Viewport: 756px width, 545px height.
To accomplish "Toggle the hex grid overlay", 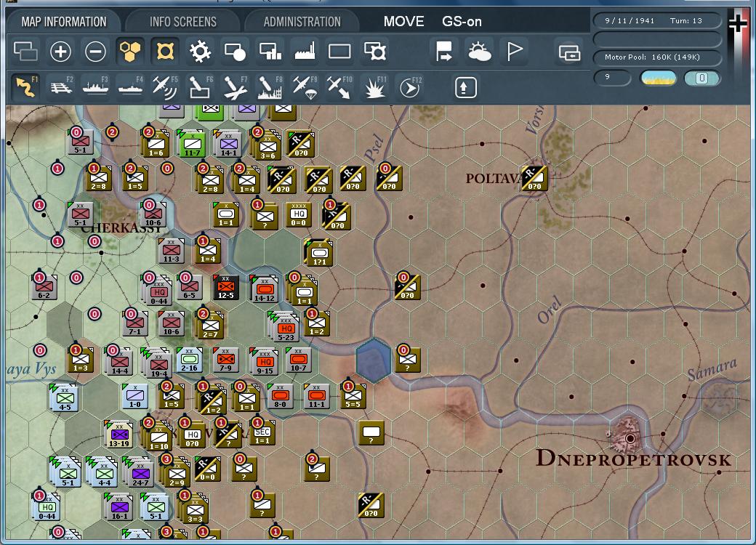I will click(132, 52).
